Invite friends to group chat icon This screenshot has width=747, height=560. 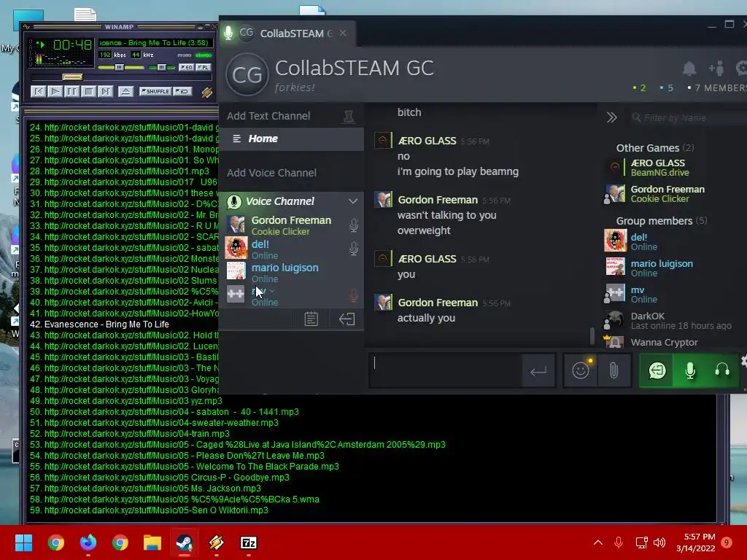coord(716,69)
